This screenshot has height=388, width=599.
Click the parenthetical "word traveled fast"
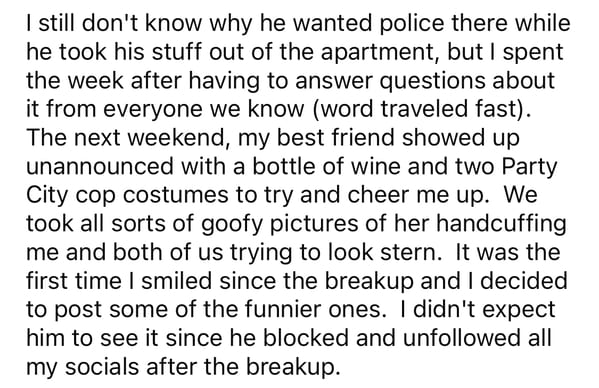[418, 109]
